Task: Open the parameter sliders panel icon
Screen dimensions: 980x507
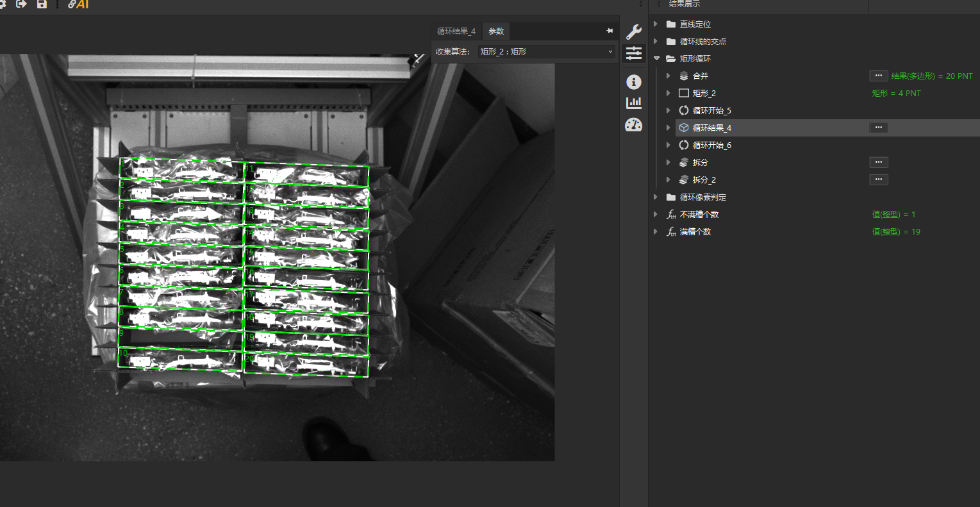Action: (633, 53)
